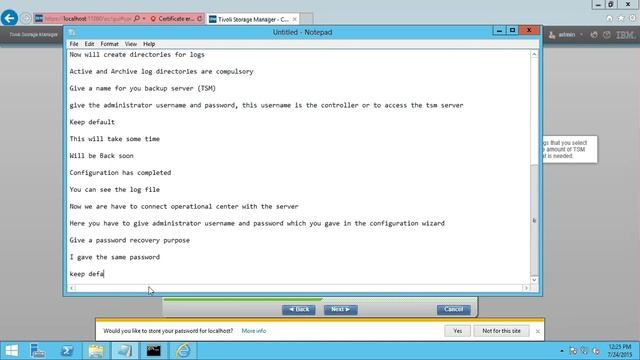
Task: Close the Tivoli Storage Manager tab
Action: 295,19
